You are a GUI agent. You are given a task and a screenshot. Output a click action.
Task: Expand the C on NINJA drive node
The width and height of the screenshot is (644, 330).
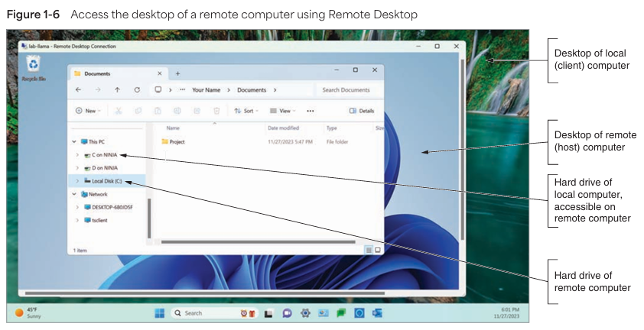(x=78, y=155)
